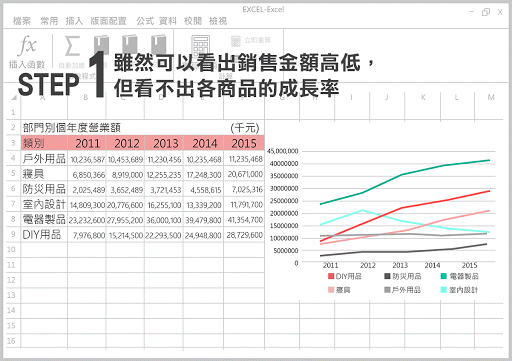Select row header 10
Image resolution: width=512 pixels, height=361 pixels.
coord(11,249)
